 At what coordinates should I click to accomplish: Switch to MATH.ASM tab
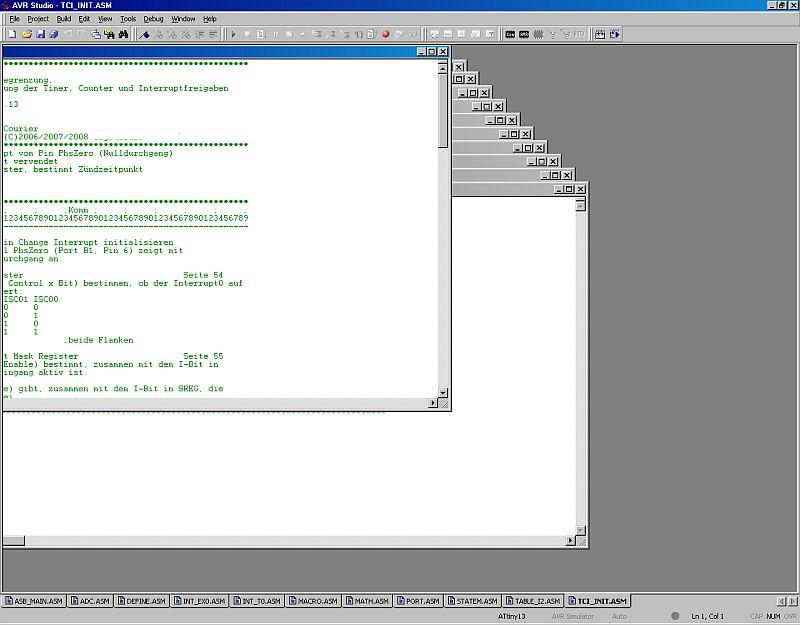(x=367, y=601)
